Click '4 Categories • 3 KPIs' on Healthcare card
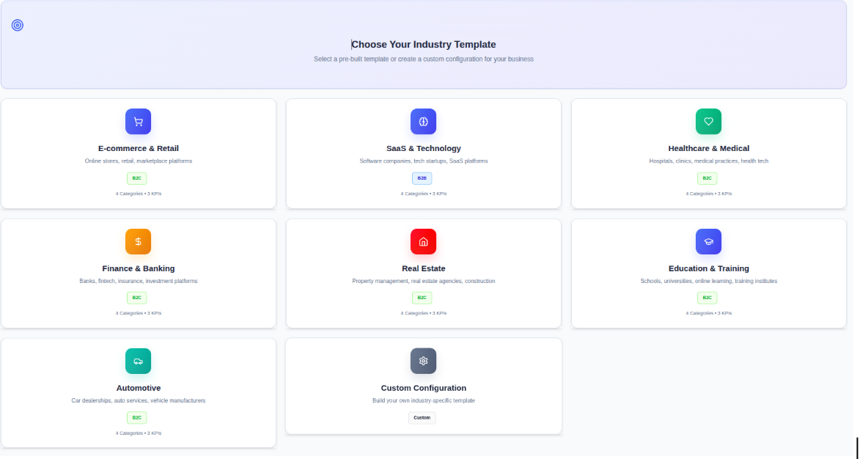The height and width of the screenshot is (459, 868). [x=709, y=194]
